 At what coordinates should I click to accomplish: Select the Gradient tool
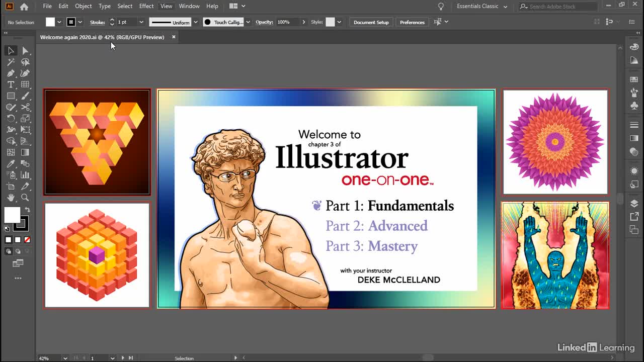pos(25,152)
